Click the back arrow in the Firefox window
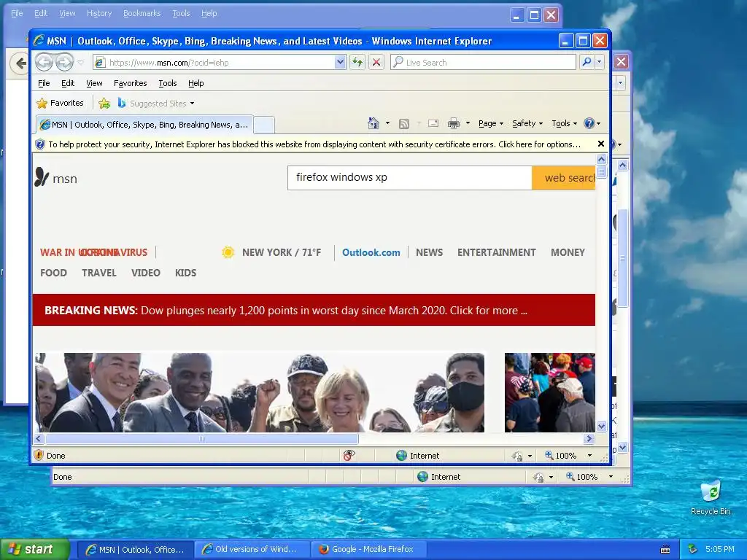Viewport: 747px width, 560px height. [x=20, y=63]
